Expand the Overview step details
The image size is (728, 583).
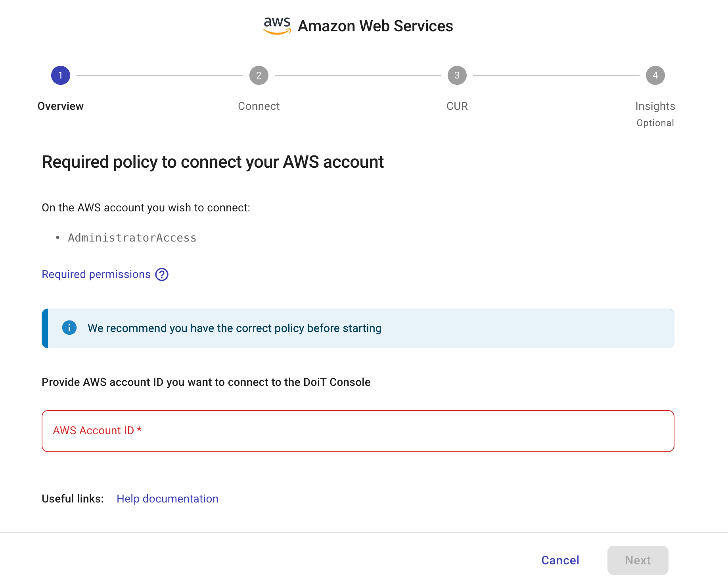pyautogui.click(x=60, y=106)
